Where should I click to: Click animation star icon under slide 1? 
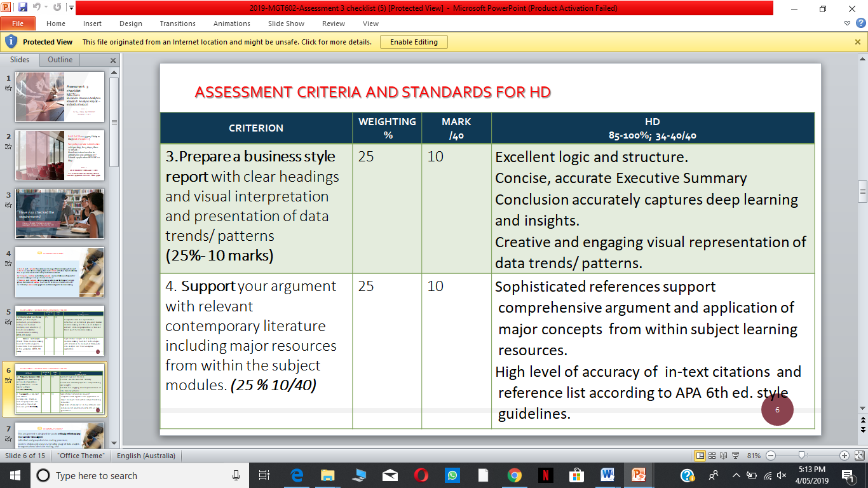(9, 88)
